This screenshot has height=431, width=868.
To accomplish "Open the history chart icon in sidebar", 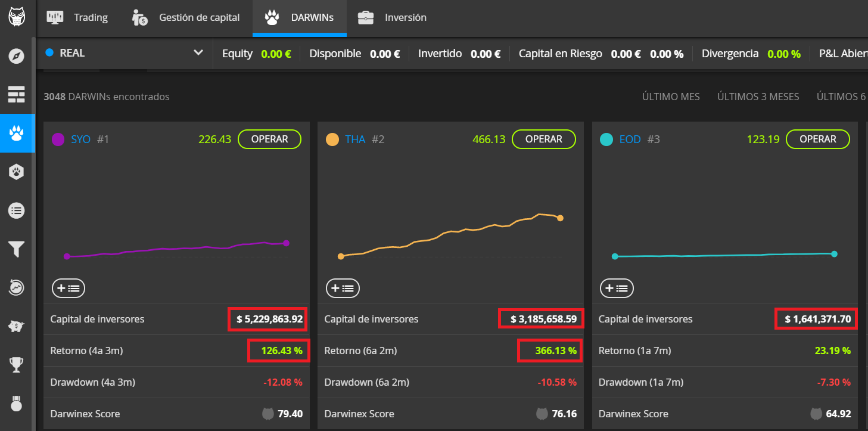I will (x=17, y=287).
